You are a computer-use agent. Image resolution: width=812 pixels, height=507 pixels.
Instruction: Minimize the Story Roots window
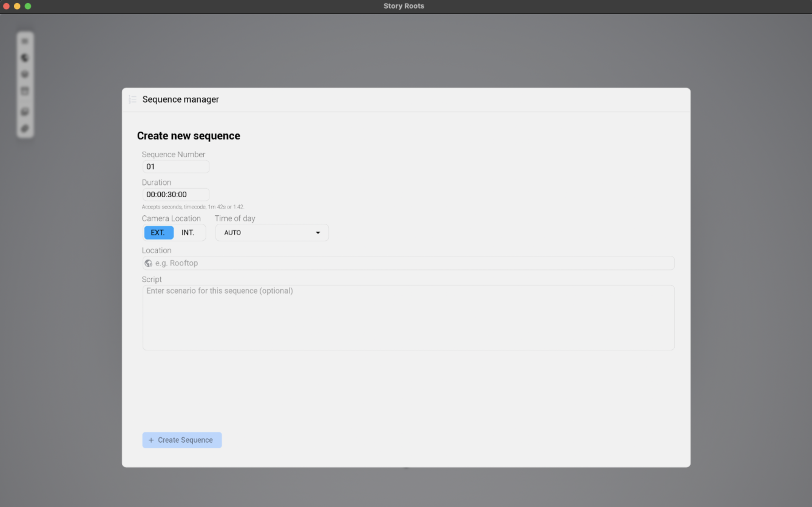17,6
